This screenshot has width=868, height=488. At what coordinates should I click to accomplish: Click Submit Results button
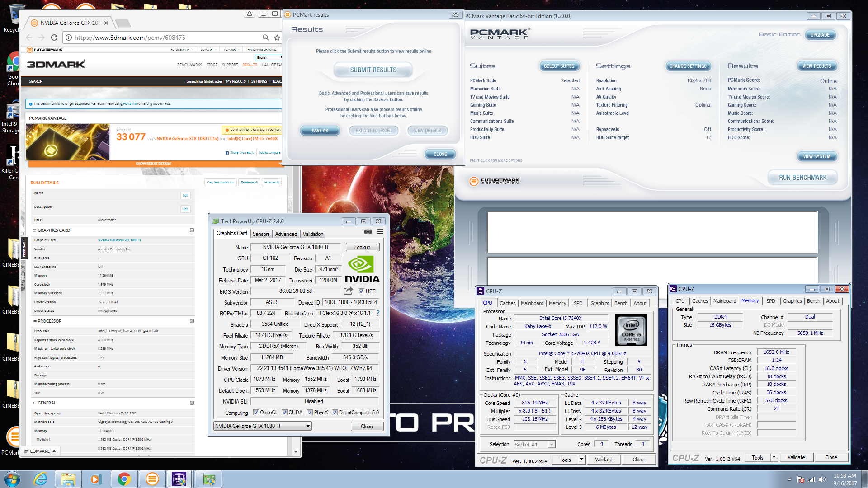(373, 70)
